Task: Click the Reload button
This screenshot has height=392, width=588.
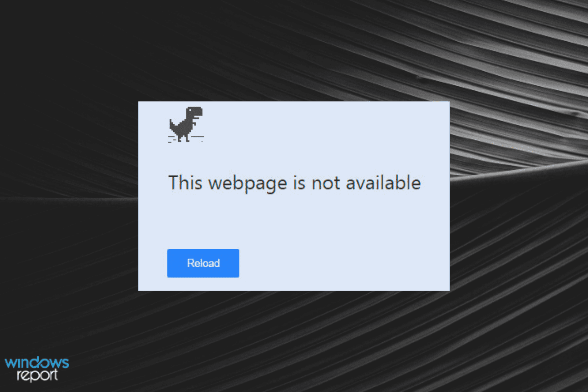Action: (203, 263)
